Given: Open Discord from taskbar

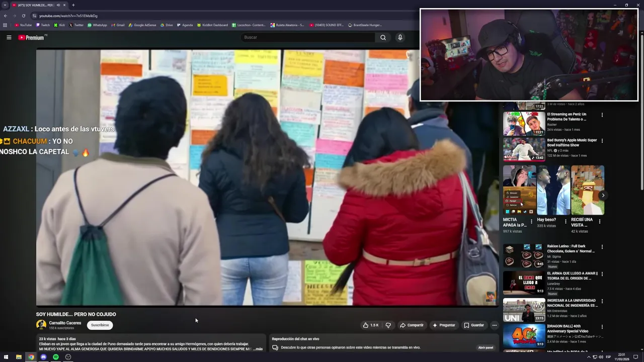Looking at the screenshot, I should tap(43, 357).
